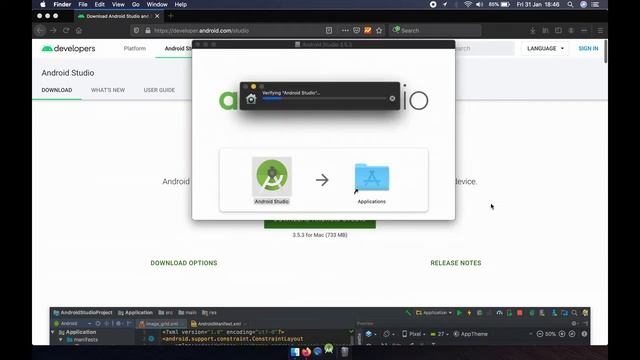Open the Window menu
This screenshot has width=640, height=360.
tap(157, 4)
